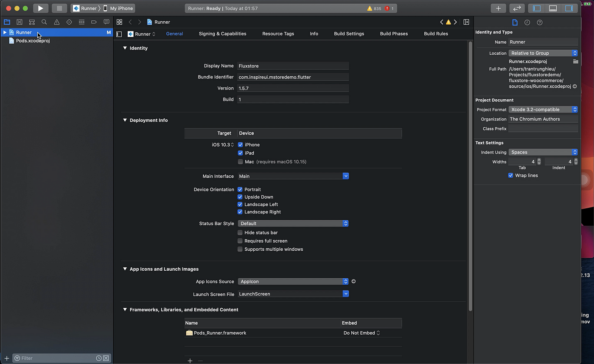Collapse Frameworks, Libraries, and Embedded Content
Screen dimensions: 594x364
click(x=125, y=310)
